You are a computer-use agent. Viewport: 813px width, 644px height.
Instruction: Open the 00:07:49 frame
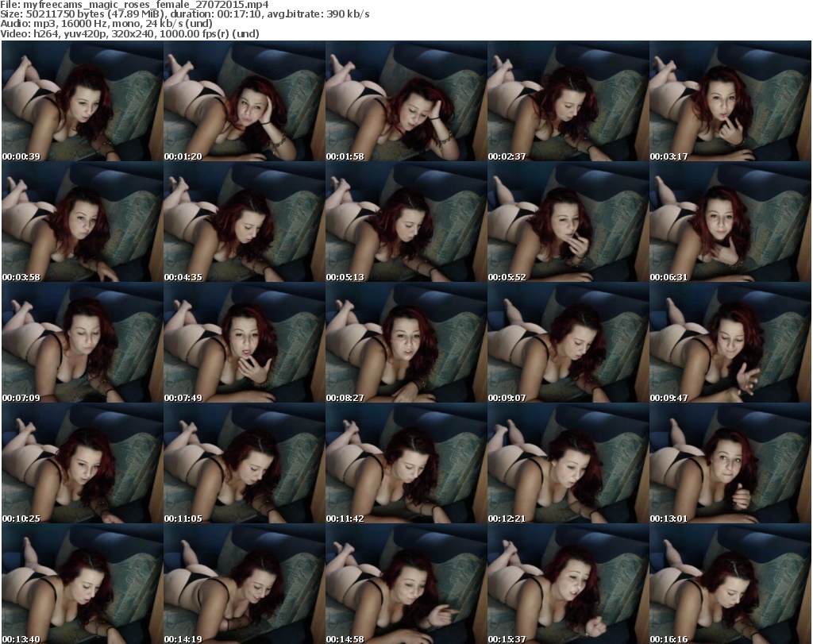click(245, 343)
